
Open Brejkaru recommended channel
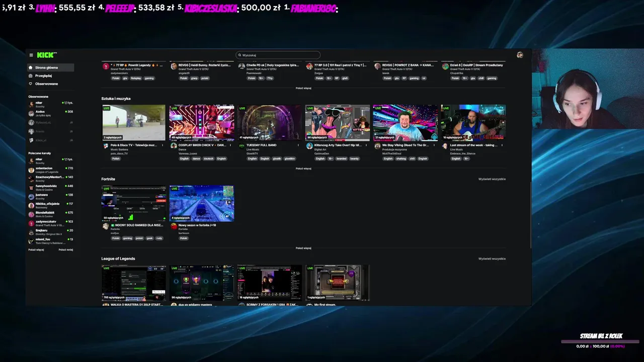pyautogui.click(x=50, y=232)
